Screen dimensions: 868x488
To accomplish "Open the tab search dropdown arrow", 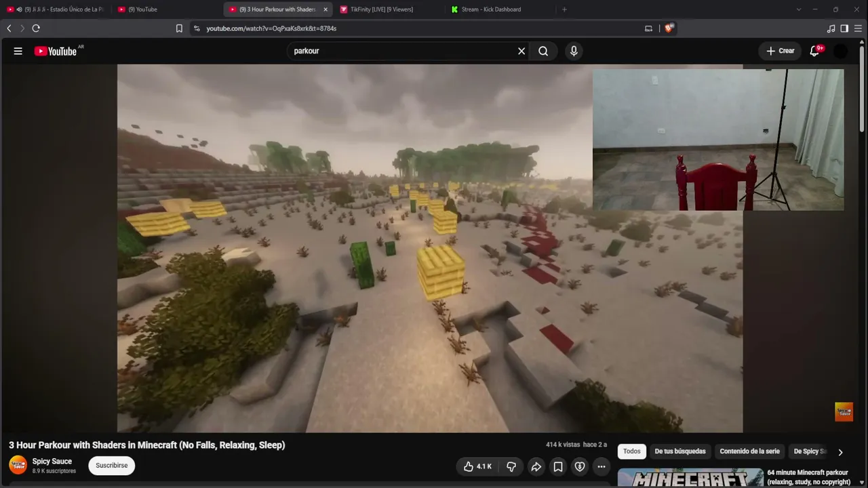I will tap(799, 9).
